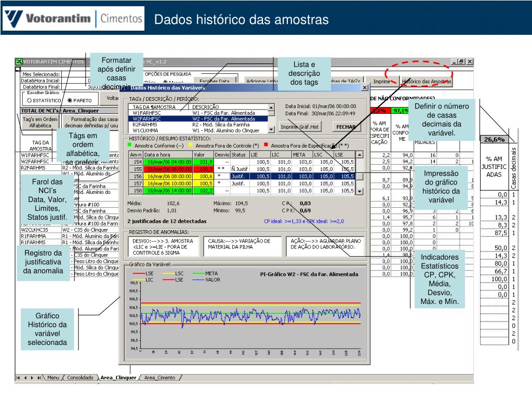Go to first sheet with the tab navigation arrow

coord(18,378)
